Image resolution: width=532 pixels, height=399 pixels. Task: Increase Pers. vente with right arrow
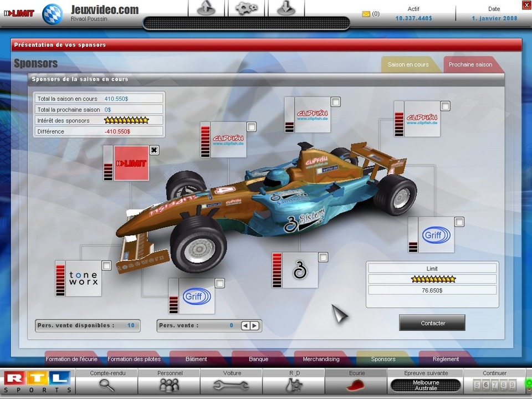(254, 326)
